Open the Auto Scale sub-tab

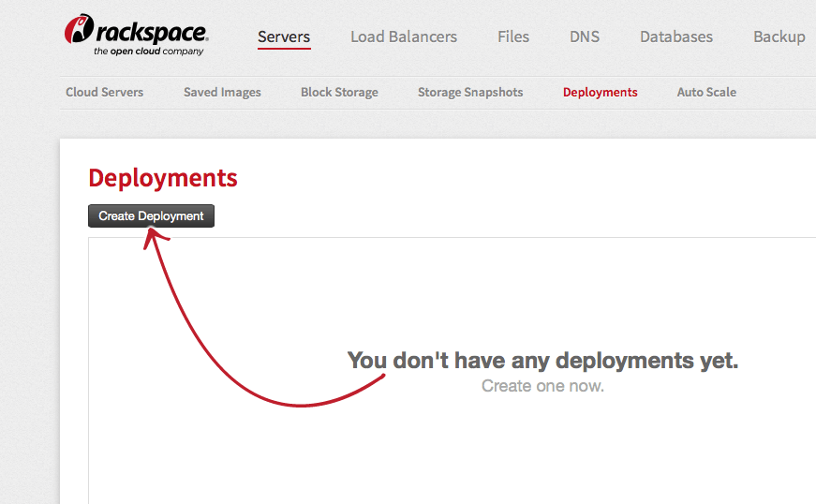point(706,92)
